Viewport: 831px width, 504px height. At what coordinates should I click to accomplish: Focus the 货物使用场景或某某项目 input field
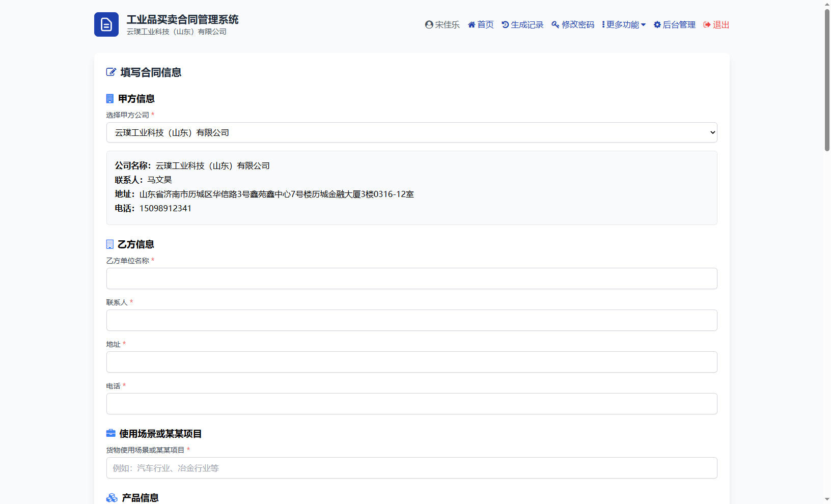point(412,468)
